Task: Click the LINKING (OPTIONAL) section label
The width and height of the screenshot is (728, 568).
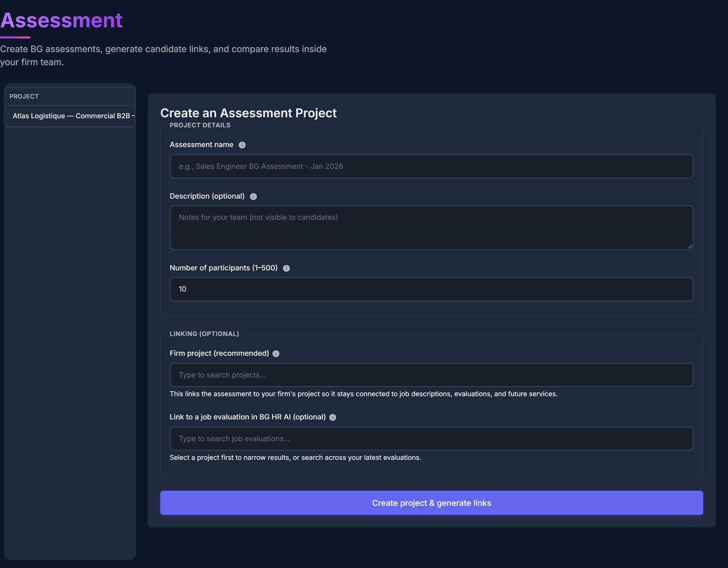Action: pyautogui.click(x=204, y=334)
